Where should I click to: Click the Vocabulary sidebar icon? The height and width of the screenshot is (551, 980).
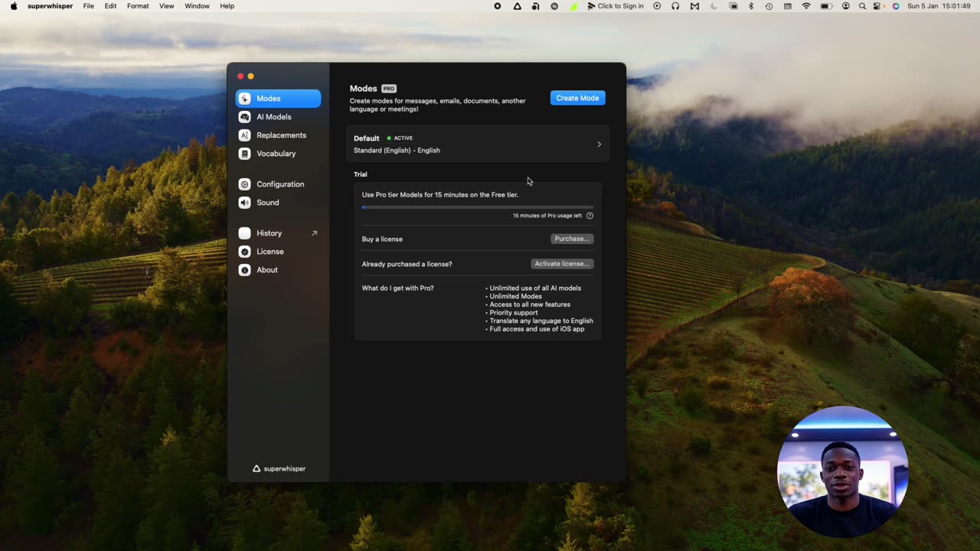tap(244, 153)
